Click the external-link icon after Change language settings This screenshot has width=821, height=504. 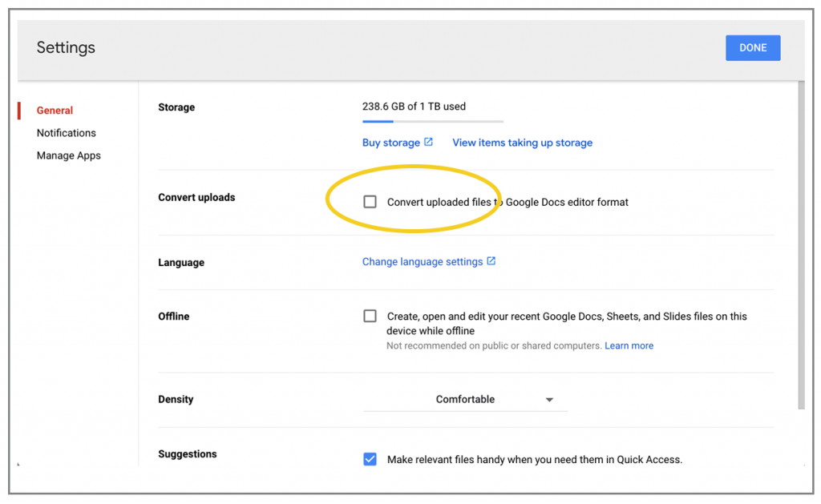[491, 261]
